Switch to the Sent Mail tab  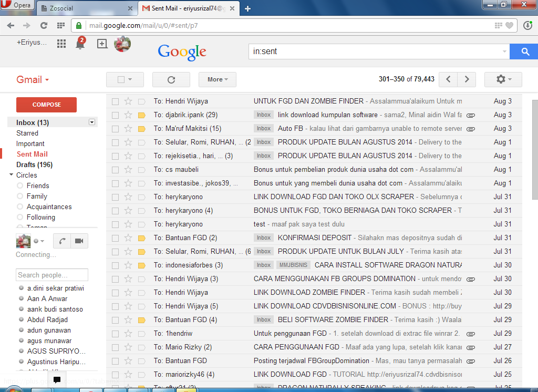click(188, 8)
